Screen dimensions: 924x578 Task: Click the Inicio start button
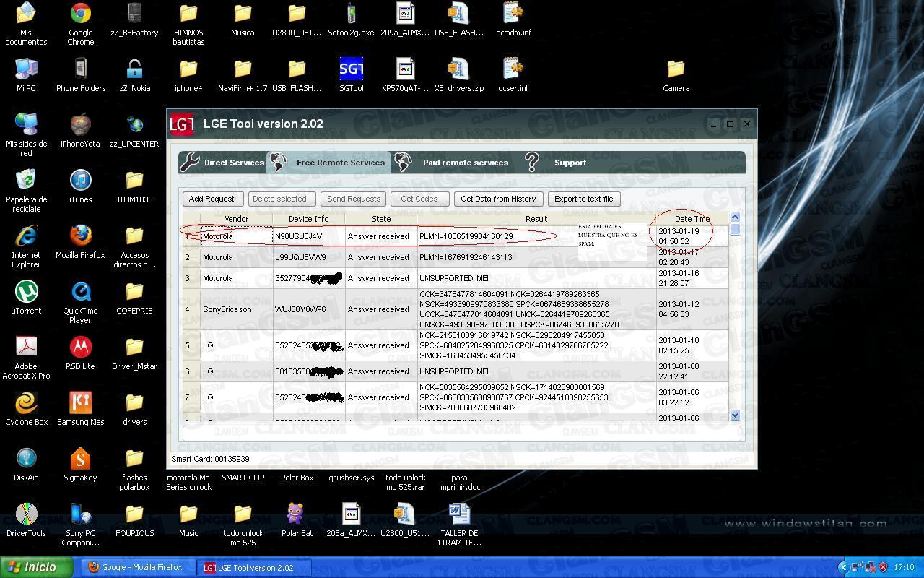pyautogui.click(x=36, y=567)
